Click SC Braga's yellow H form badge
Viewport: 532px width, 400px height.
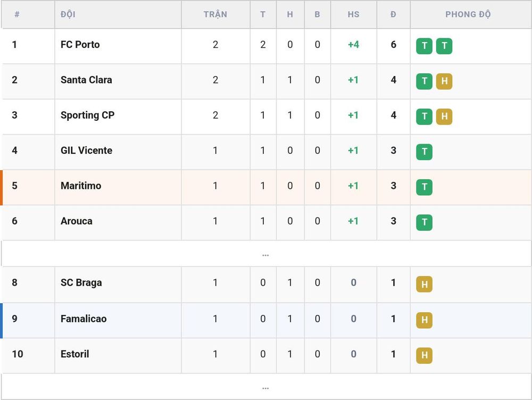[x=424, y=284]
